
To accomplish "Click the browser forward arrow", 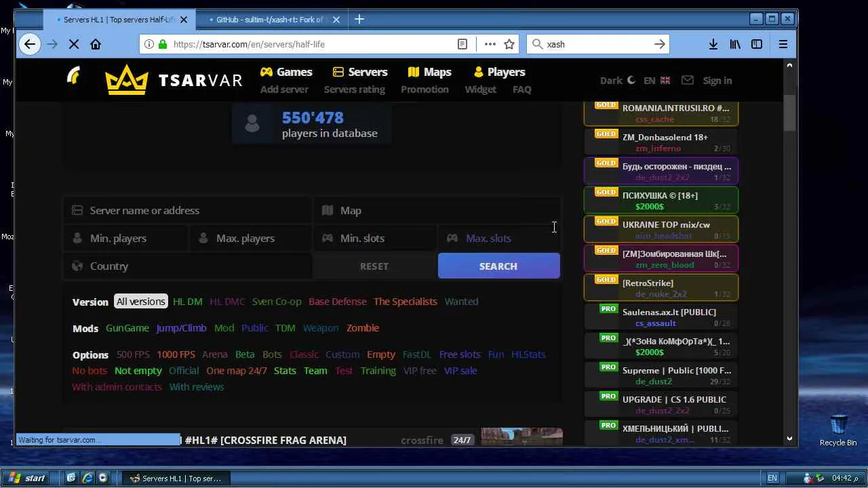I will click(52, 44).
